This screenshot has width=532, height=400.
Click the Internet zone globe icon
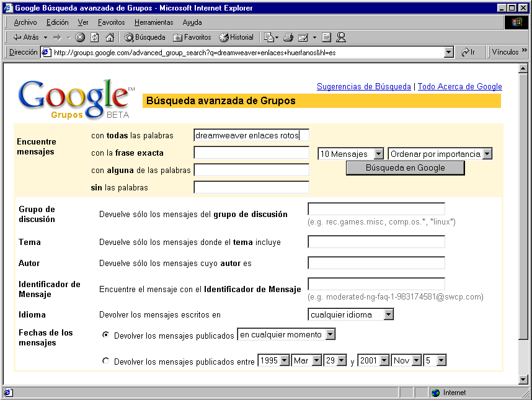[436, 393]
